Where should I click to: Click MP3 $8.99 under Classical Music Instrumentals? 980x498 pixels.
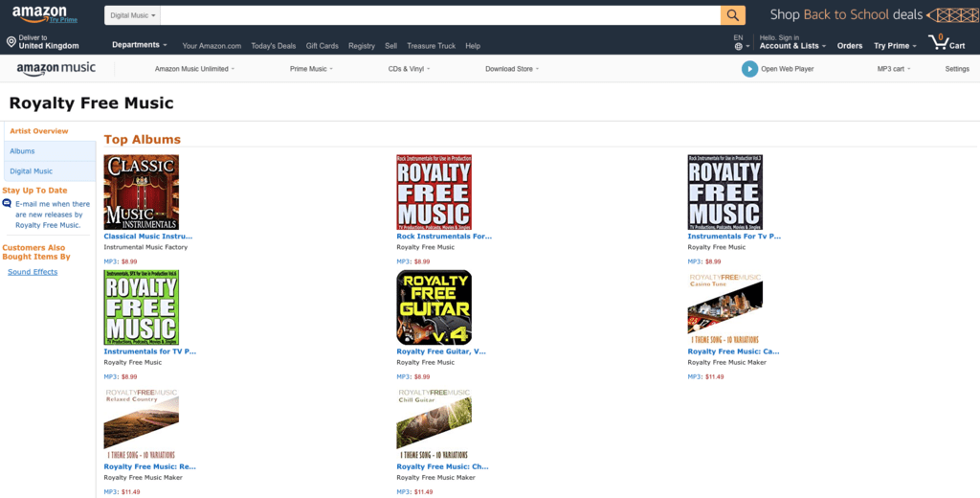[x=120, y=261]
